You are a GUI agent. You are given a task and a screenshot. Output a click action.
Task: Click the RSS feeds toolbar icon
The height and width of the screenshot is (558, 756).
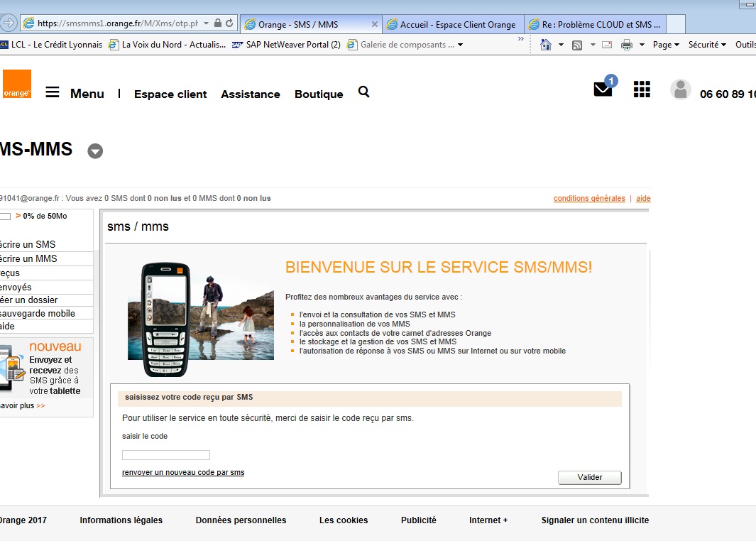click(x=577, y=45)
